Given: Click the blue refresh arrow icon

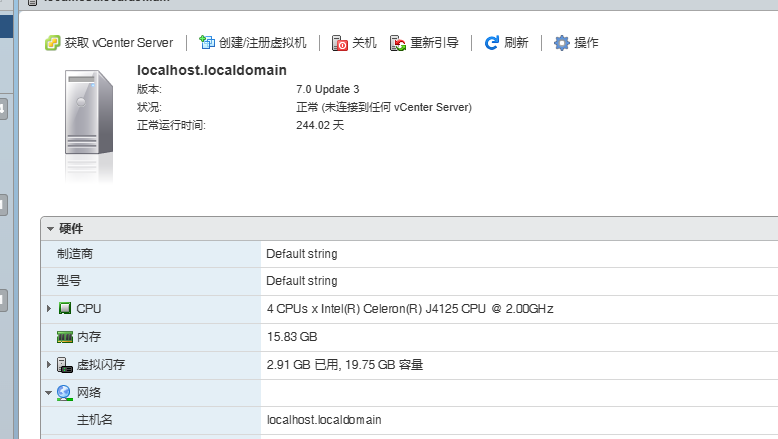Looking at the screenshot, I should pyautogui.click(x=491, y=43).
